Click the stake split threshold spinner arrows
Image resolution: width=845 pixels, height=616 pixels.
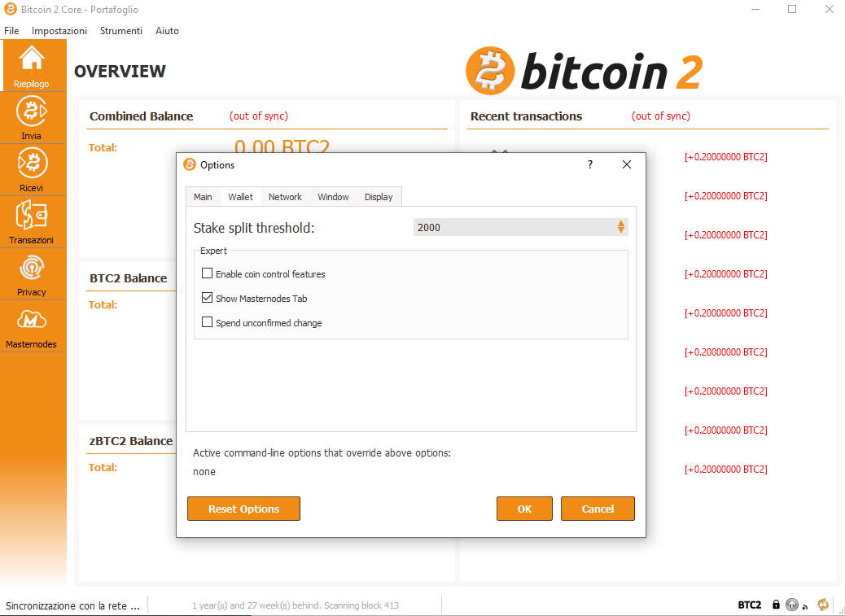point(621,227)
